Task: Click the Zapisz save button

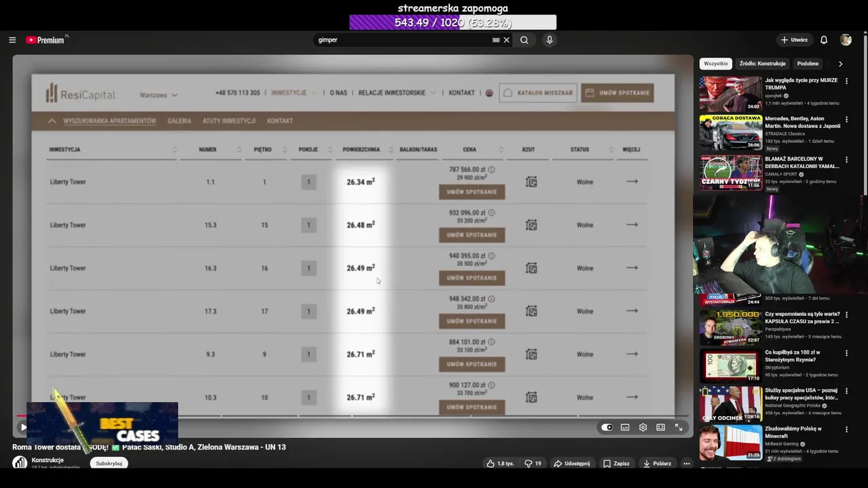Action: (x=616, y=464)
